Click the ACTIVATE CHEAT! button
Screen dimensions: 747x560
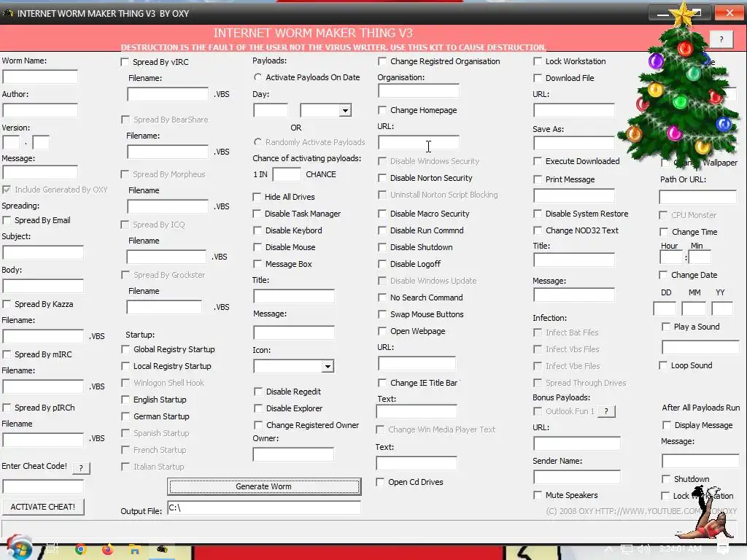click(x=43, y=507)
